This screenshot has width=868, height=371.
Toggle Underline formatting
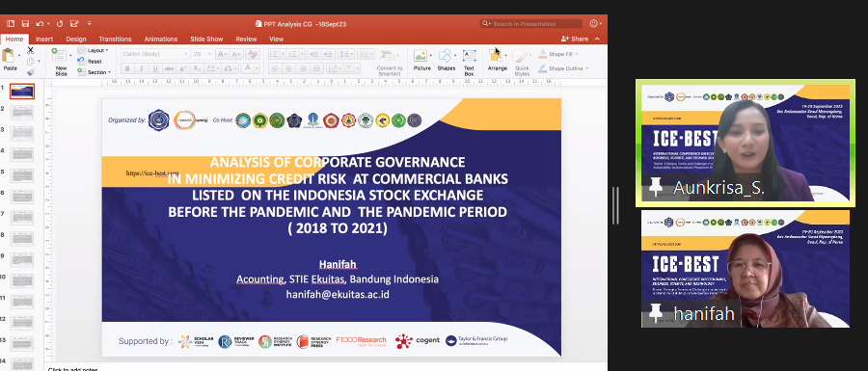[x=155, y=68]
